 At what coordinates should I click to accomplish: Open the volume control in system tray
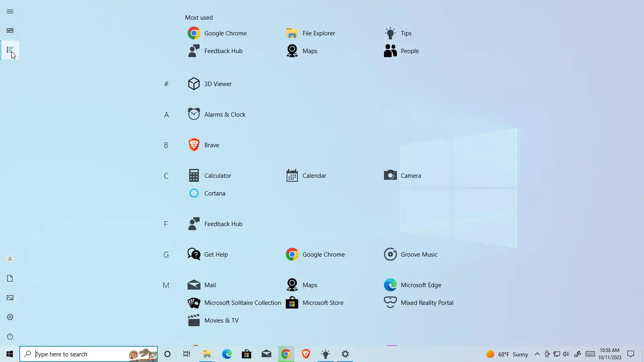point(566,354)
